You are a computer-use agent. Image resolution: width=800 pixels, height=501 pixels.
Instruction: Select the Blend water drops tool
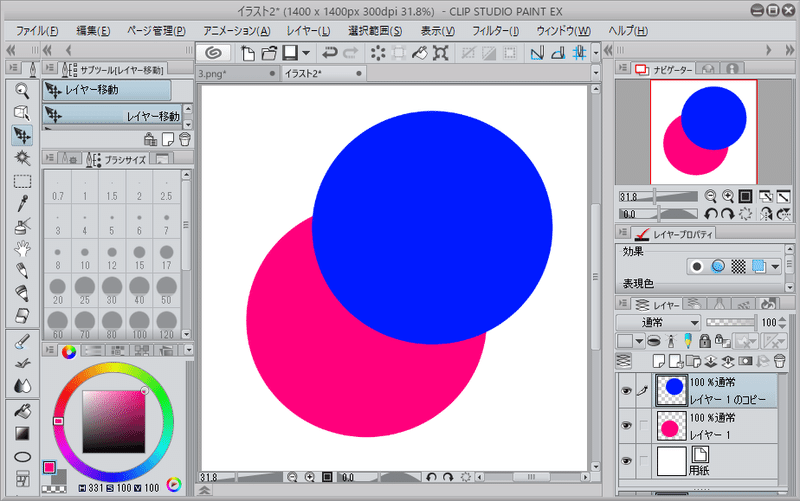click(x=22, y=386)
